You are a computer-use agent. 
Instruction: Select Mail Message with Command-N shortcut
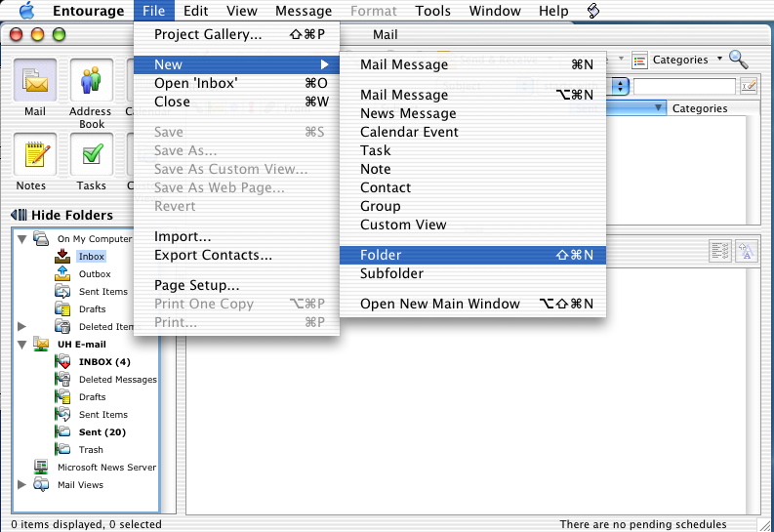coord(472,64)
